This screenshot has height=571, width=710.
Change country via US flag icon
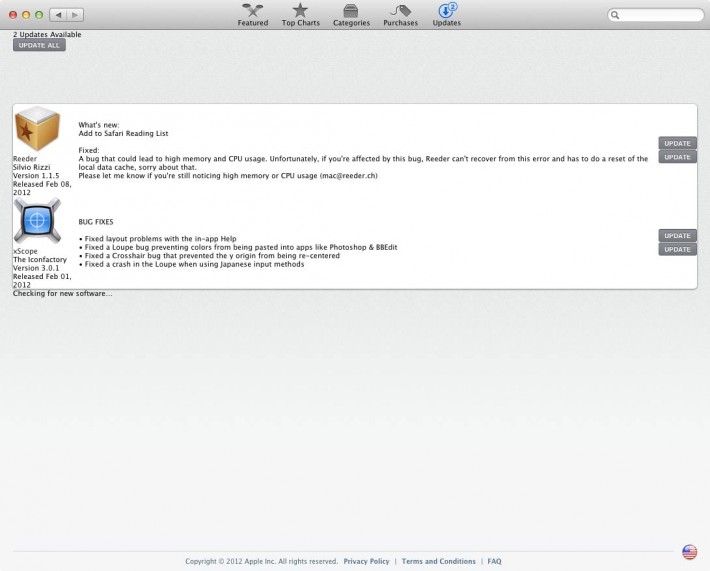point(689,552)
